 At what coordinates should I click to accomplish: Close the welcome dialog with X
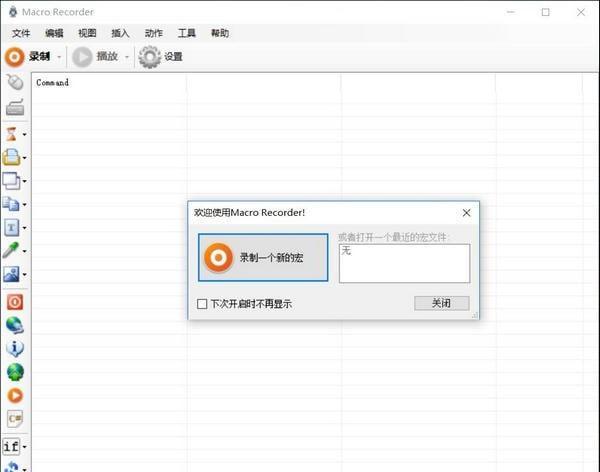click(x=466, y=213)
